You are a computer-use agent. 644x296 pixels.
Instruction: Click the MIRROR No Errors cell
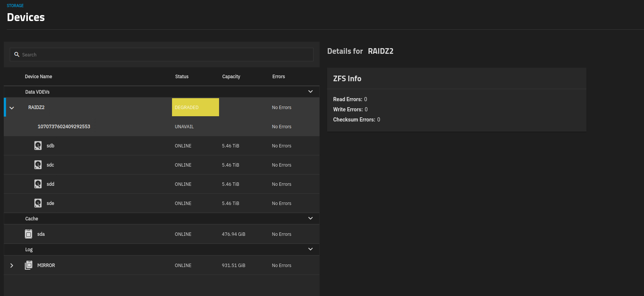[282, 266]
